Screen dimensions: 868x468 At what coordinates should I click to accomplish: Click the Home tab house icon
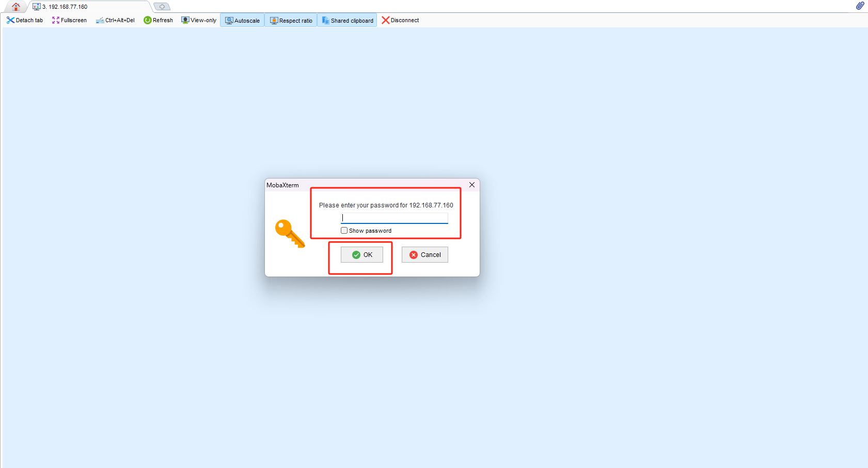point(16,7)
